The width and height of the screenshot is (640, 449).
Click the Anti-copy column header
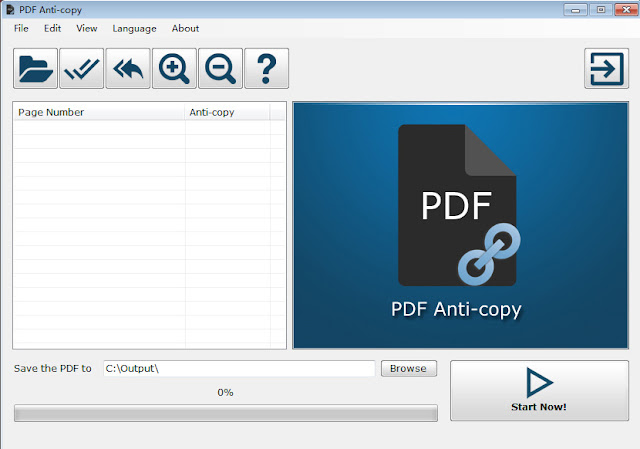(228, 112)
